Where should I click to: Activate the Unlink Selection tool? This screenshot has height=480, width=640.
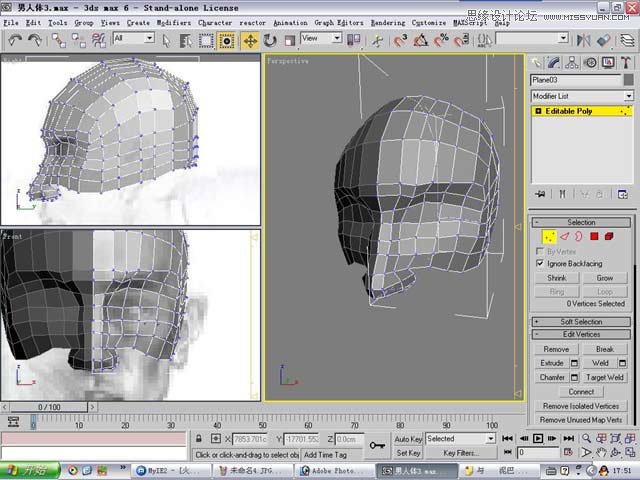click(78, 40)
